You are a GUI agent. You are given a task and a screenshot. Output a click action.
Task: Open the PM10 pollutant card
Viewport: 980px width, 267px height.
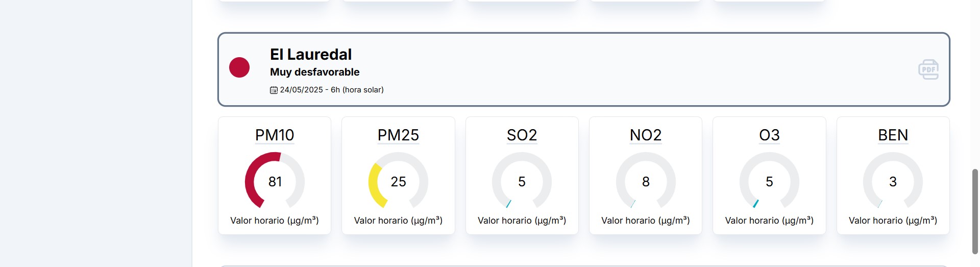pyautogui.click(x=275, y=176)
